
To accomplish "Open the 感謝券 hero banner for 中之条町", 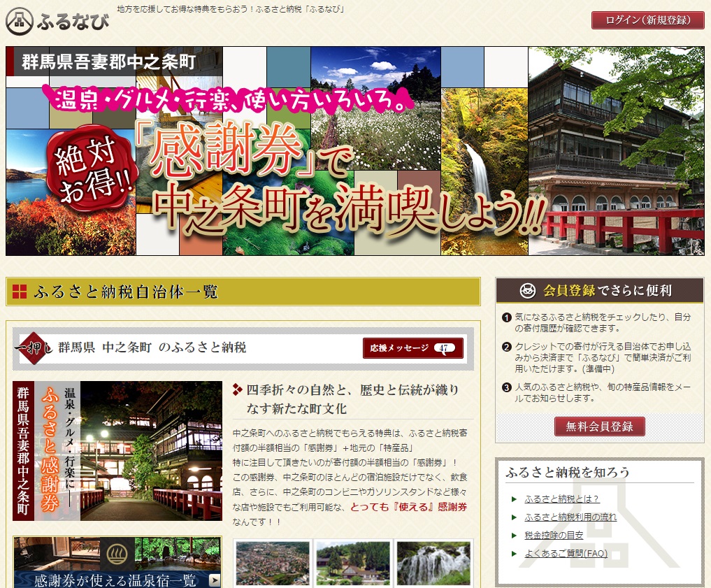I will (x=354, y=151).
